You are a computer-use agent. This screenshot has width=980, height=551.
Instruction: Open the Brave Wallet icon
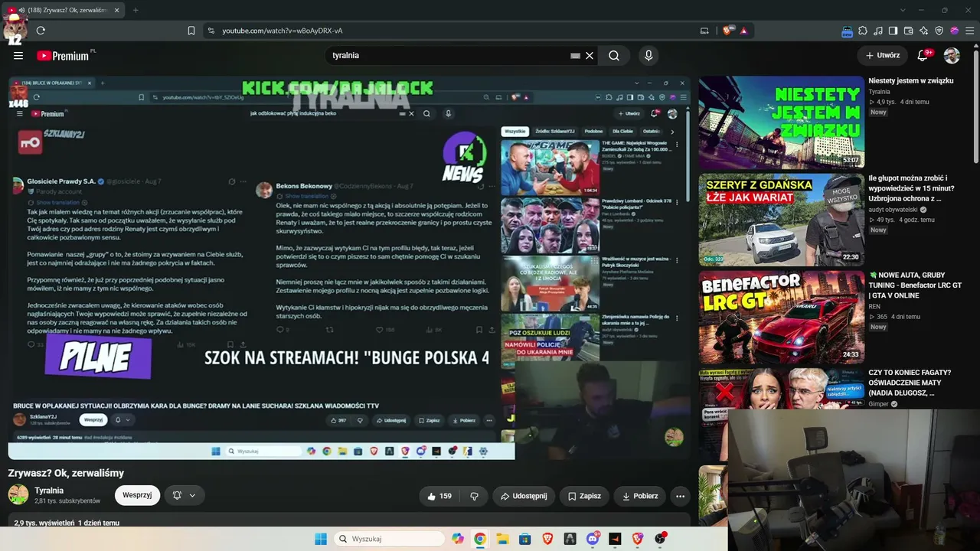tap(909, 31)
